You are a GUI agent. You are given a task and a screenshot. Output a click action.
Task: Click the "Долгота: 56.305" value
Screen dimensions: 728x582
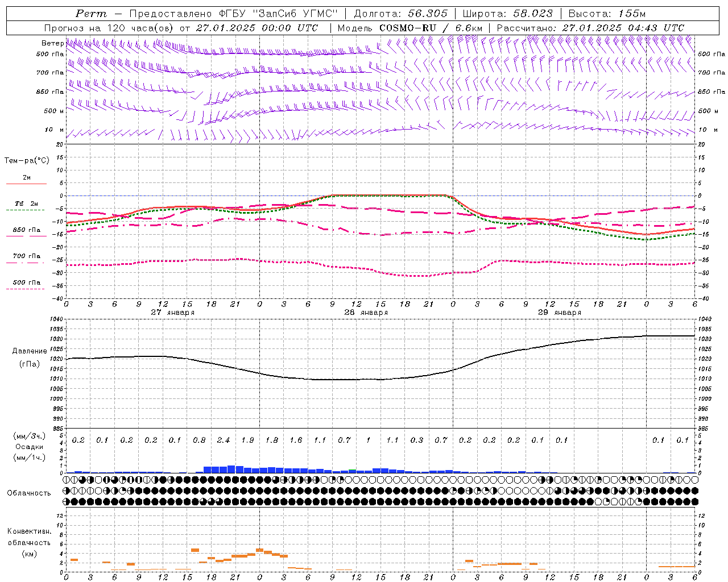point(401,14)
